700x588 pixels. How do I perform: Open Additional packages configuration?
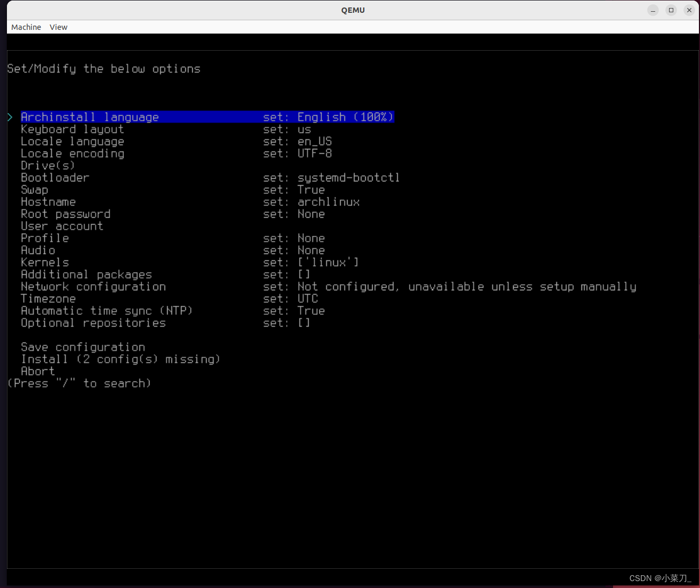pos(86,274)
